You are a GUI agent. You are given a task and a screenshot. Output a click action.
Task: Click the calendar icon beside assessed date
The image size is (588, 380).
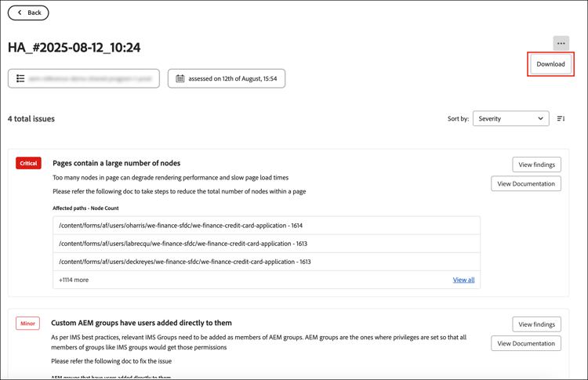click(180, 78)
